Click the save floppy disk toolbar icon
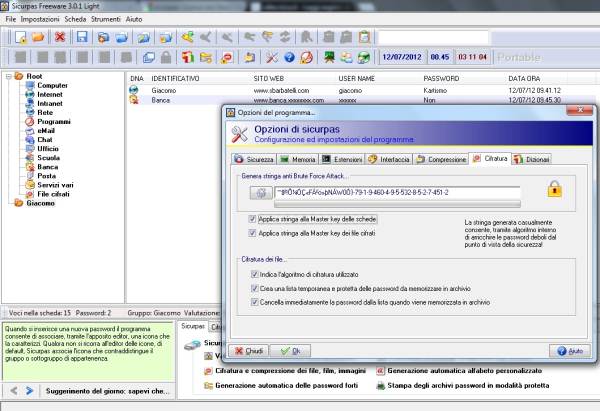 [81, 37]
